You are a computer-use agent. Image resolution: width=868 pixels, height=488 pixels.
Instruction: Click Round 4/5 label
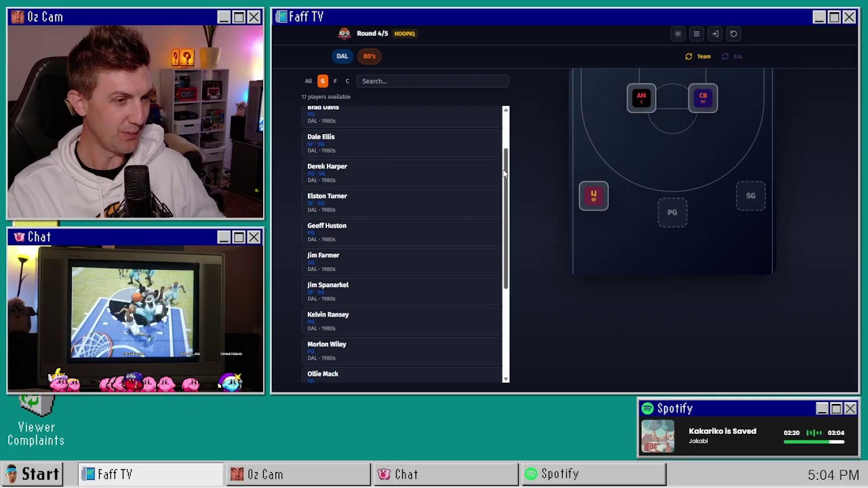coord(372,34)
